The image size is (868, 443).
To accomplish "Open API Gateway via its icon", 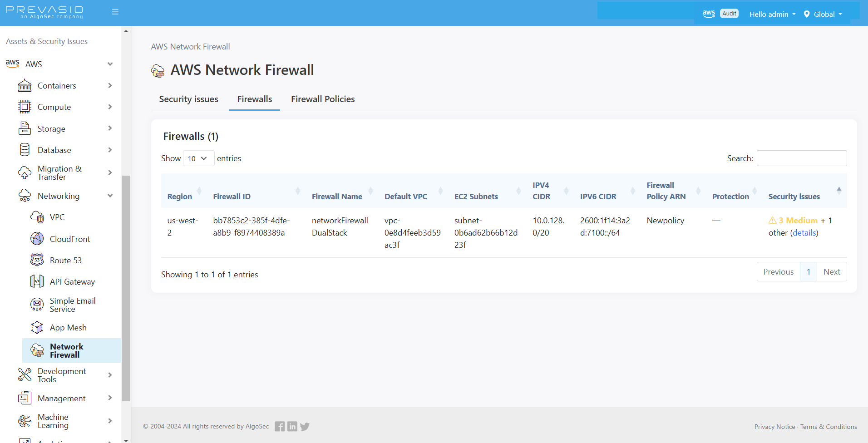I will 37,281.
